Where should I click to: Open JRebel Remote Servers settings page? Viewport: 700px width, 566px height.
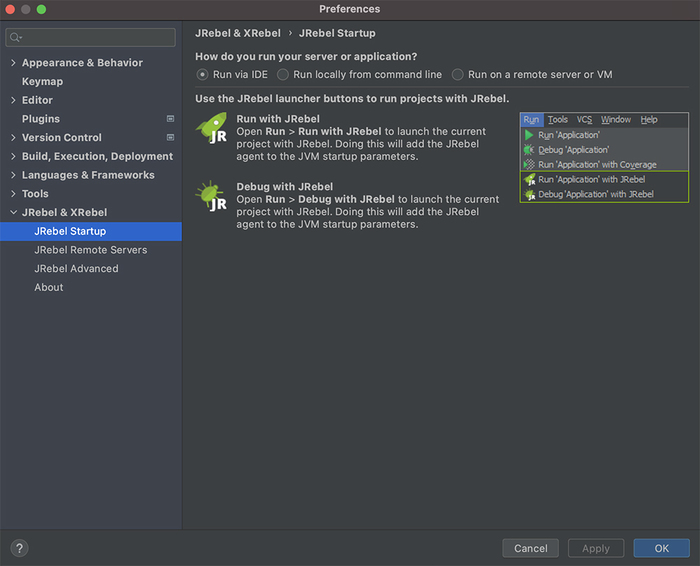(90, 250)
